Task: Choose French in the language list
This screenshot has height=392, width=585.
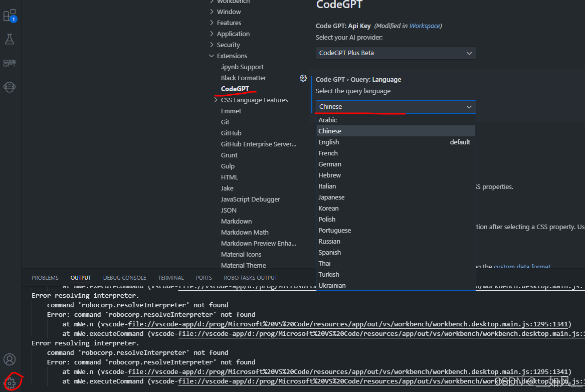Action: (396, 153)
